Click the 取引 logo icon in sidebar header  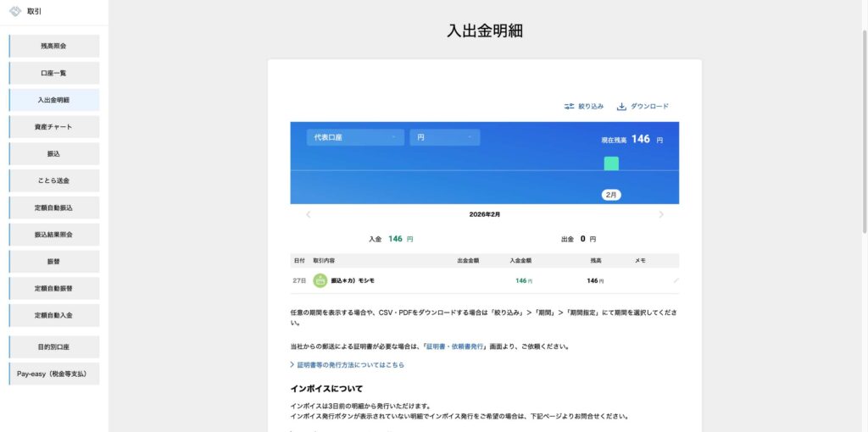pos(14,11)
